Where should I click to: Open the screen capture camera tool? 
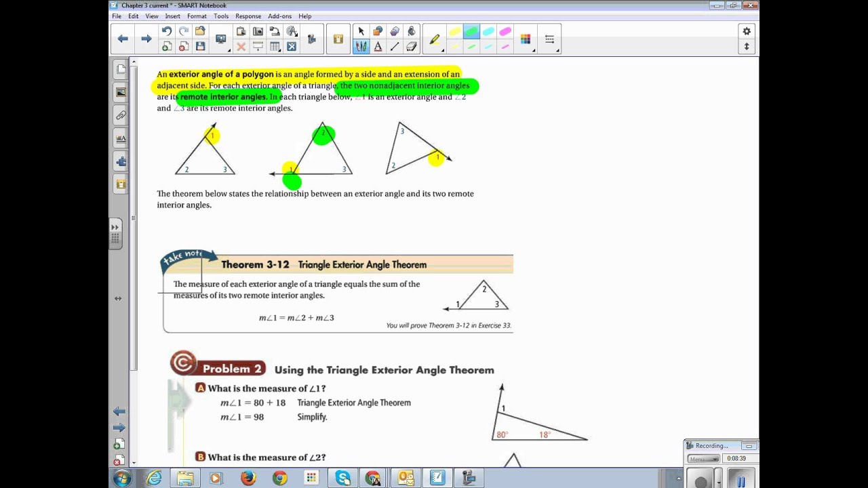[x=258, y=31]
